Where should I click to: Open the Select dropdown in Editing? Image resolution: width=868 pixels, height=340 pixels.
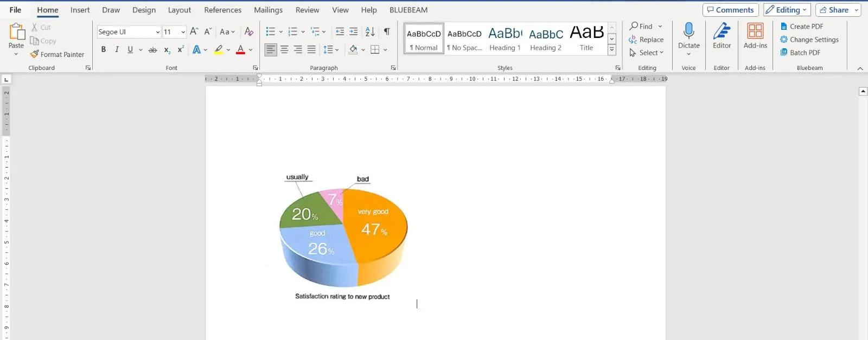pyautogui.click(x=646, y=53)
